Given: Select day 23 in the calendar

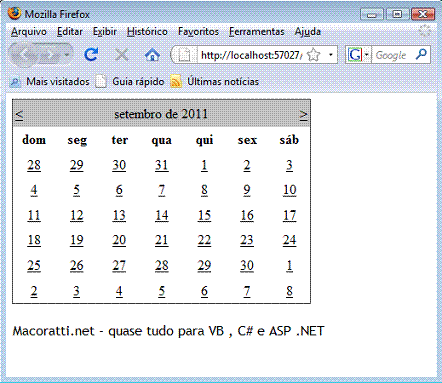Looking at the screenshot, I should [247, 240].
